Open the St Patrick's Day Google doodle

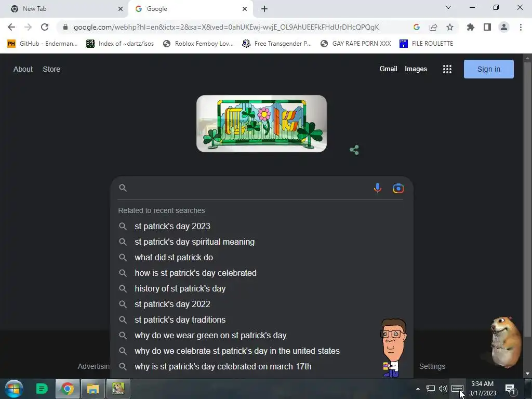point(262,124)
